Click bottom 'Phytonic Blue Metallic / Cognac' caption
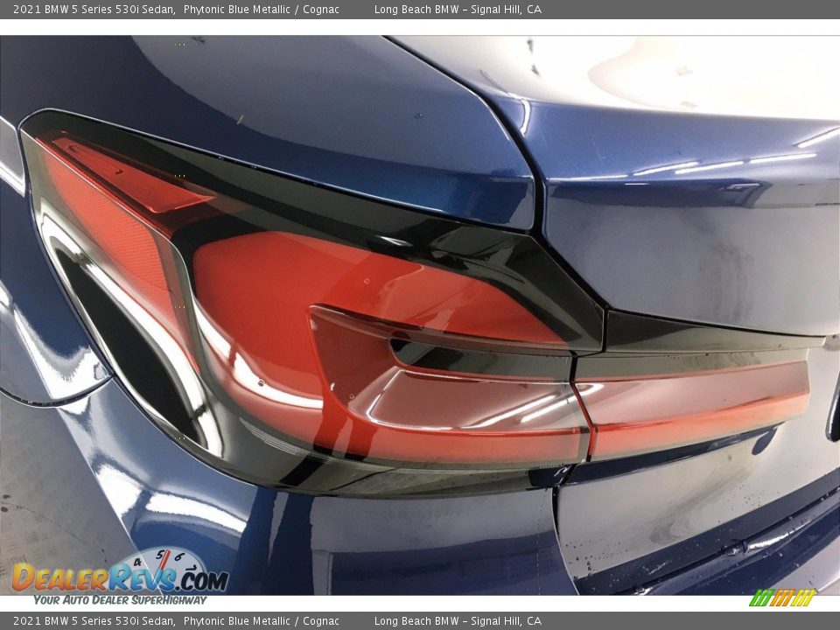Image resolution: width=840 pixels, height=630 pixels. (x=261, y=621)
